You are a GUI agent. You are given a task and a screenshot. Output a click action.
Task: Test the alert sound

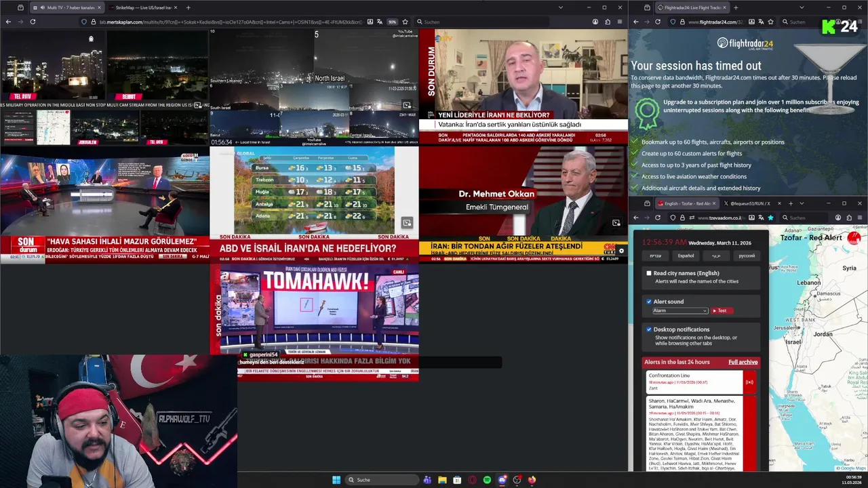click(x=722, y=310)
